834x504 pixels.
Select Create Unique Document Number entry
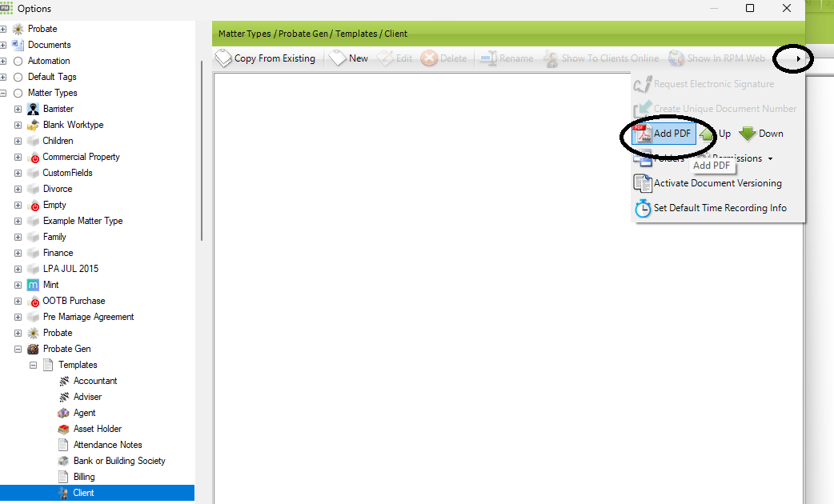click(x=716, y=109)
